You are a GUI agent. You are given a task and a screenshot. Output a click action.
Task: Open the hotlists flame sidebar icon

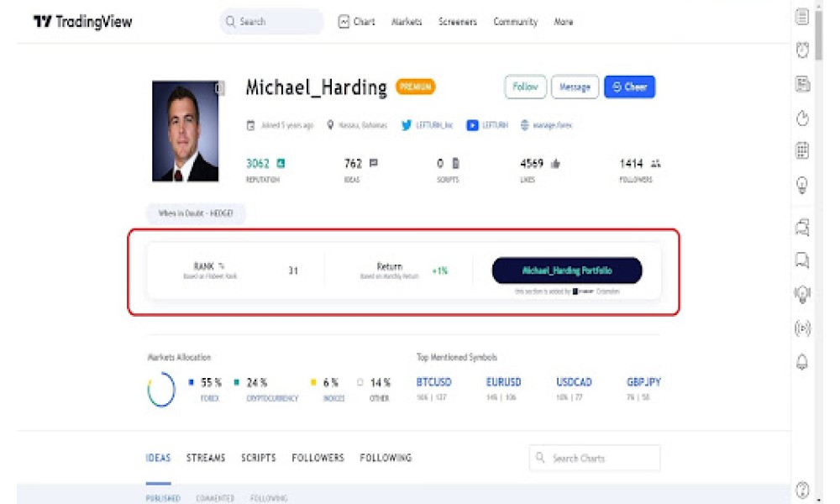click(x=802, y=118)
